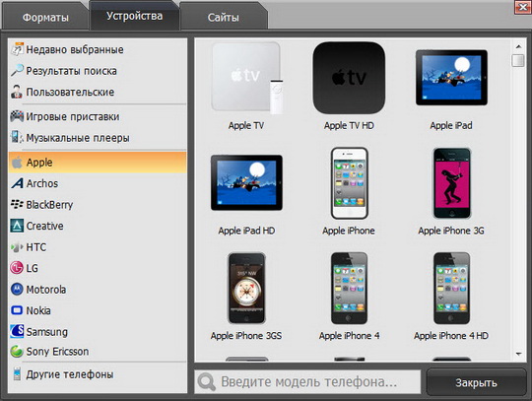Click in the phone model search field
Image resolution: width=532 pixels, height=401 pixels.
point(307,382)
